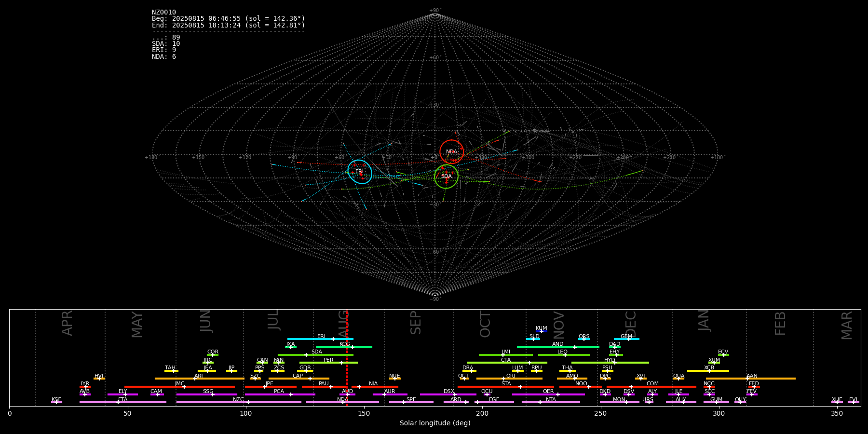
Task: Click the 'Beg: 20250815 06:46:55' header line
Action: point(229,19)
